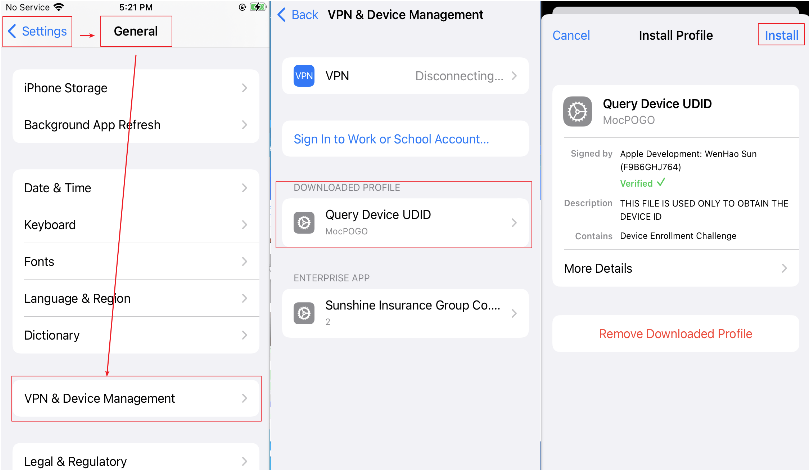Tap Cancel in Install Profile
This screenshot has width=811, height=473.
pyautogui.click(x=571, y=35)
